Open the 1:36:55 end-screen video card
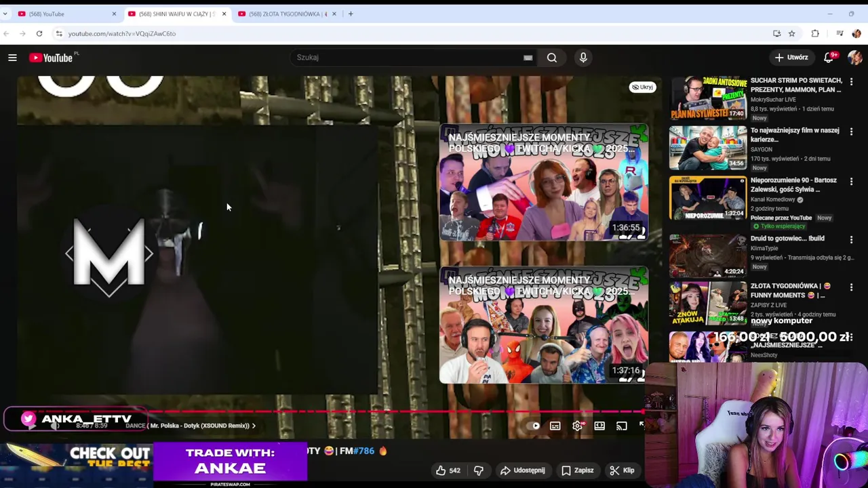This screenshot has width=868, height=488. tap(544, 182)
